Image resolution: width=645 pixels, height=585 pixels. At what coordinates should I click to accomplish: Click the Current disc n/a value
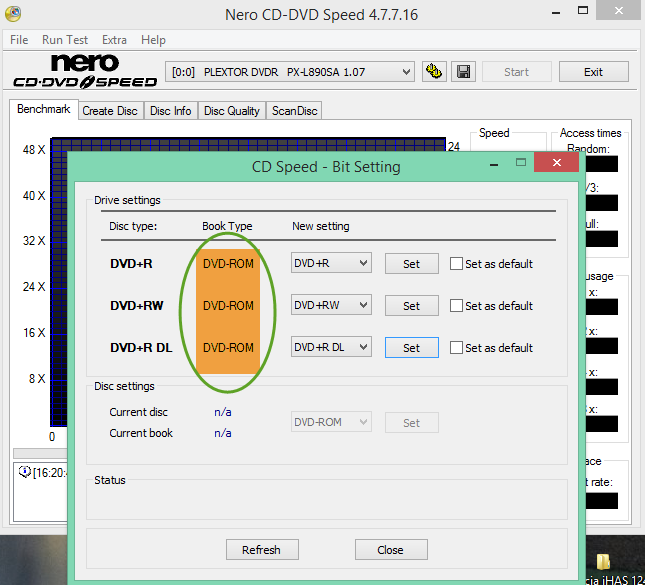point(223,412)
